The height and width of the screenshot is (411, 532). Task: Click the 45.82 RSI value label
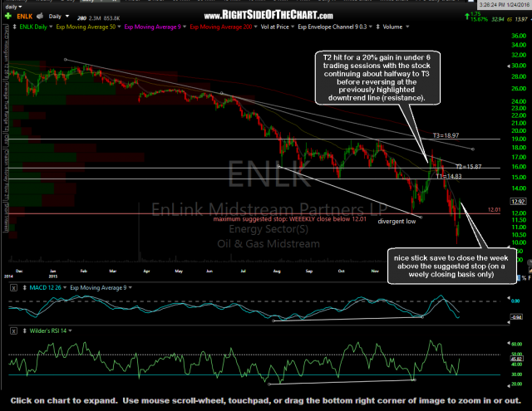coord(516,359)
